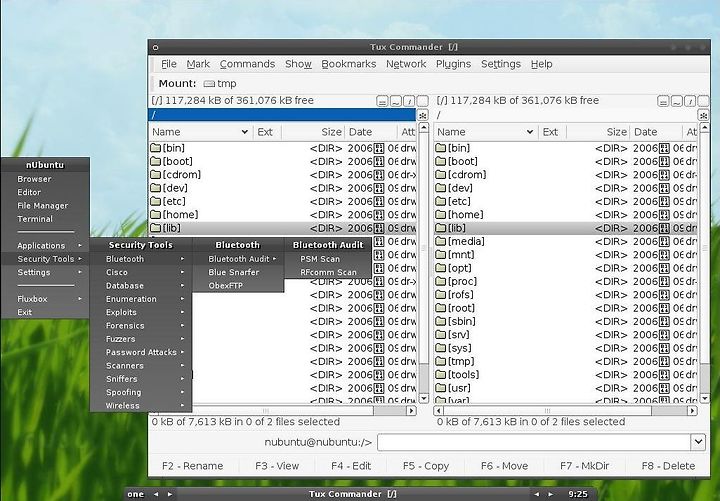The height and width of the screenshot is (501, 720).
Task: Open the File menu
Action: tap(169, 64)
